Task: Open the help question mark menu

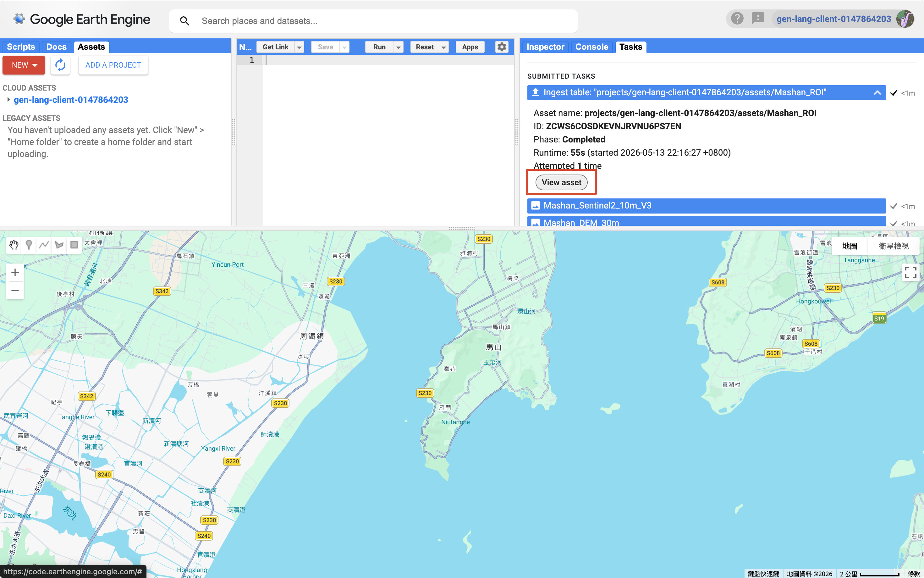Action: (737, 18)
